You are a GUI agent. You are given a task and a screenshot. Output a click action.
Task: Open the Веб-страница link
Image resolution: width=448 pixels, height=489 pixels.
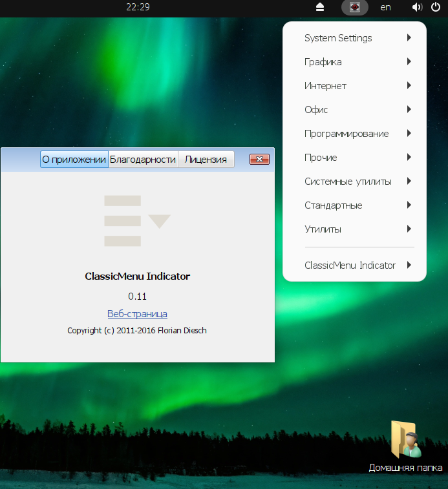point(137,313)
